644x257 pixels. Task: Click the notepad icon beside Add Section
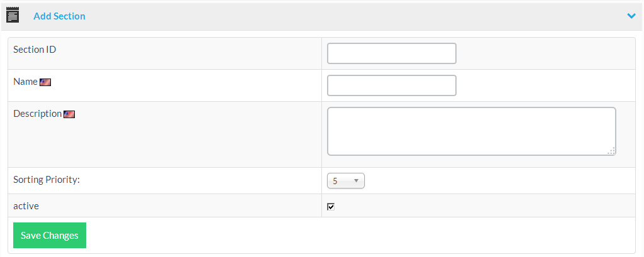[x=13, y=15]
